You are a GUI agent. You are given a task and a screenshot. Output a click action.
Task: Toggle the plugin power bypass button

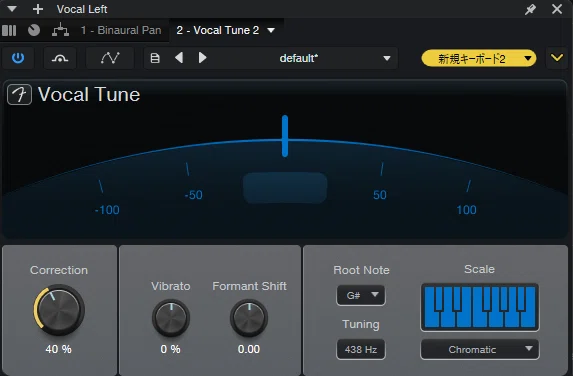18,58
